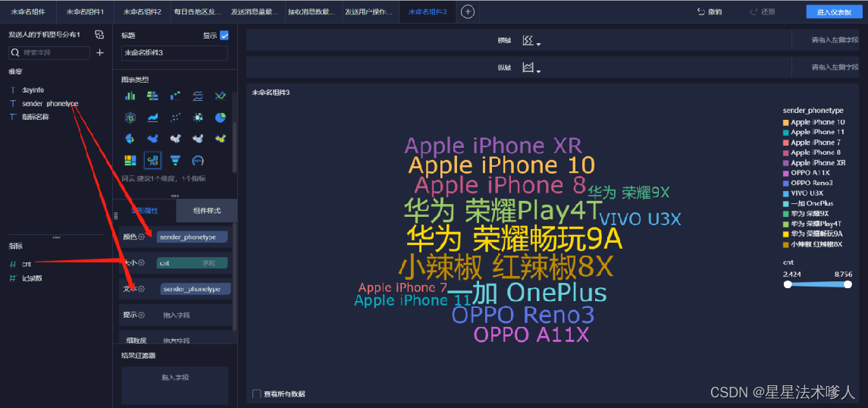Select the sender_phonetype dimension field
868x408 pixels.
[50, 104]
